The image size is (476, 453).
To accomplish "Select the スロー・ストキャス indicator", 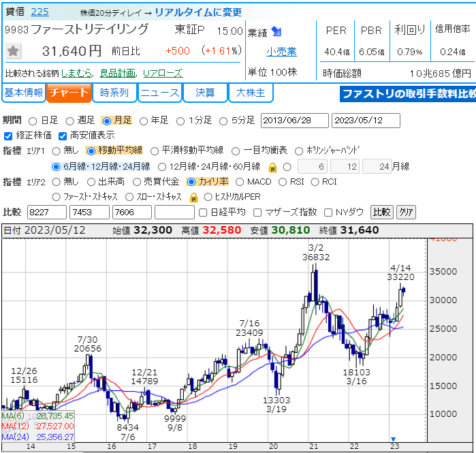I will pos(129,197).
